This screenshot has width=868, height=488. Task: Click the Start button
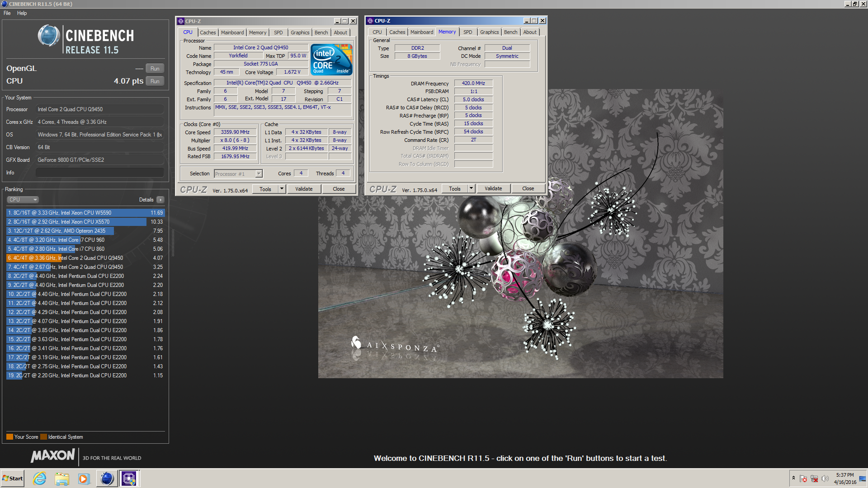13,479
